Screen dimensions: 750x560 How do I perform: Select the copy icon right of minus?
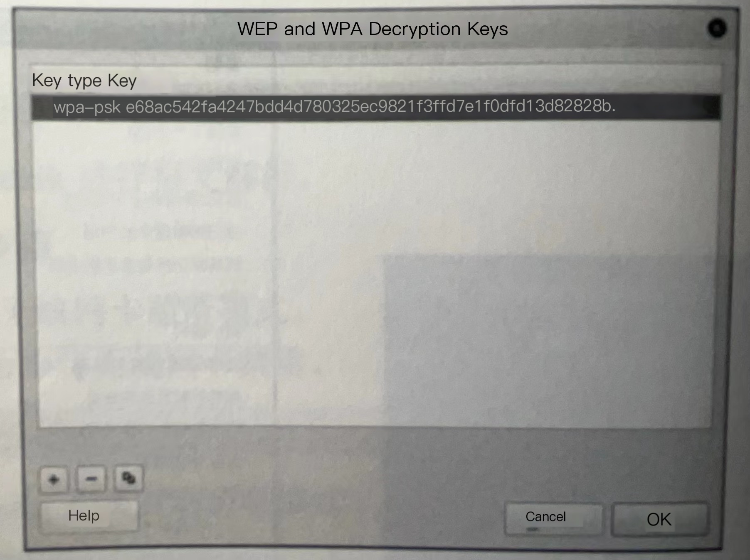point(128,479)
